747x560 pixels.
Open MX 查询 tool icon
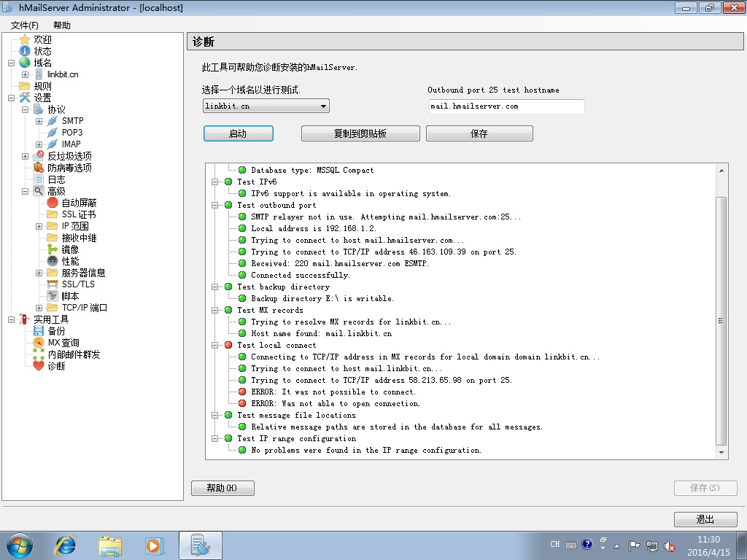39,343
